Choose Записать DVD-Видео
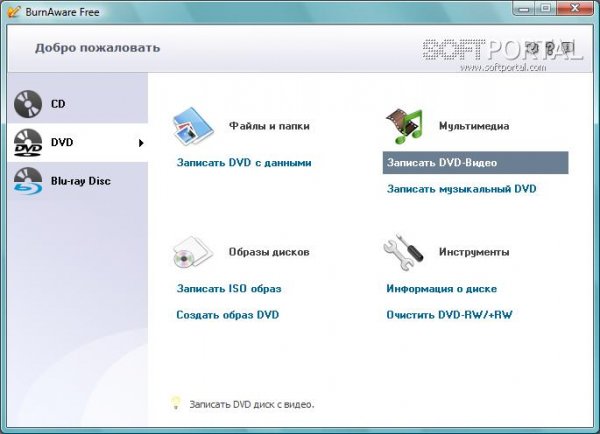The height and width of the screenshot is (434, 600). (475, 163)
